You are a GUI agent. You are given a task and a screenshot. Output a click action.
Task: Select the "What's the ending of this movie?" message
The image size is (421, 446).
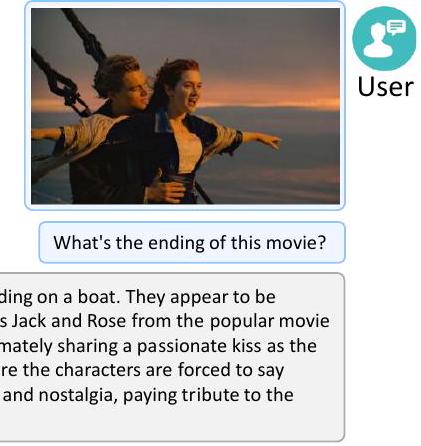(x=192, y=242)
